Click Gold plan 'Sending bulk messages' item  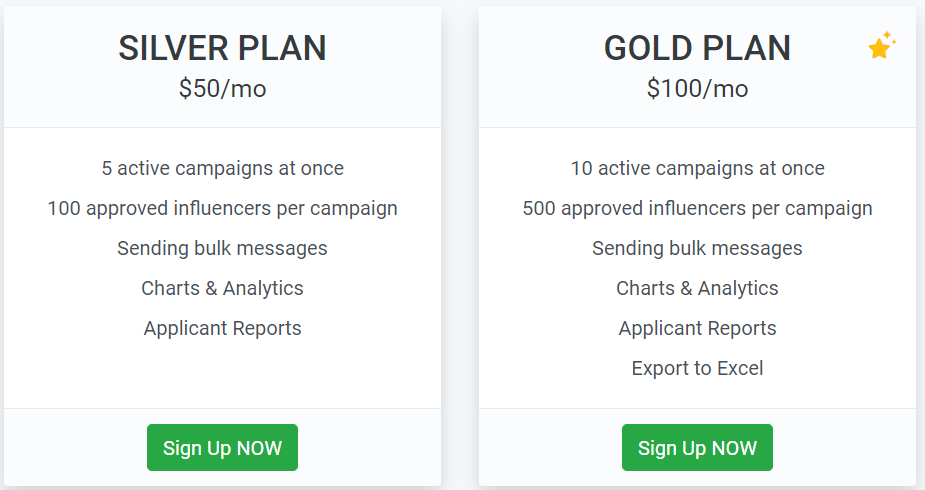coord(697,248)
